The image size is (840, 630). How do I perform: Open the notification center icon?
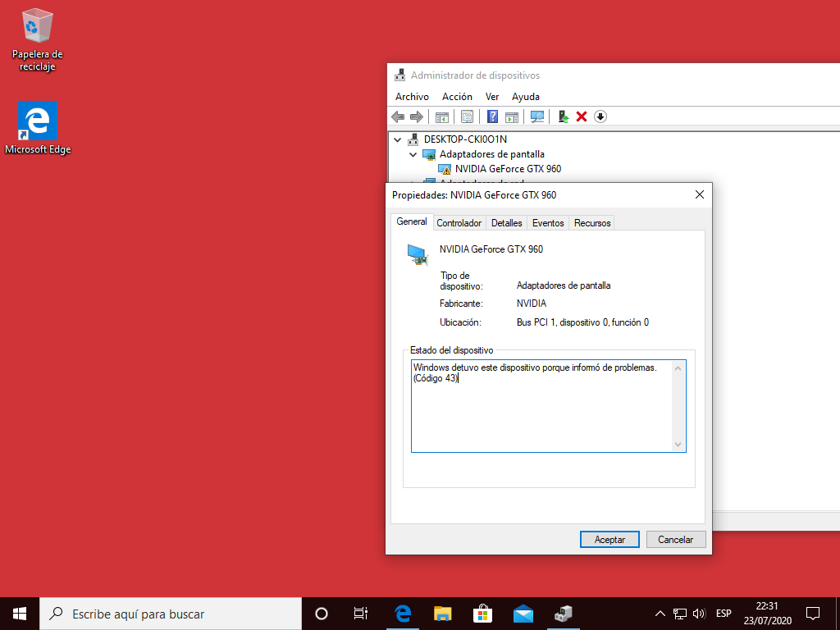click(813, 614)
